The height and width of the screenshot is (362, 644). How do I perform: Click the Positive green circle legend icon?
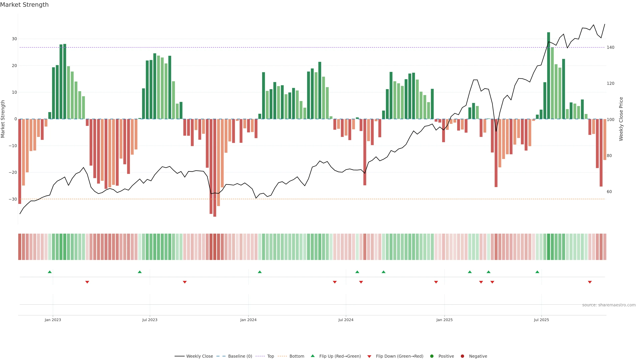click(x=432, y=356)
